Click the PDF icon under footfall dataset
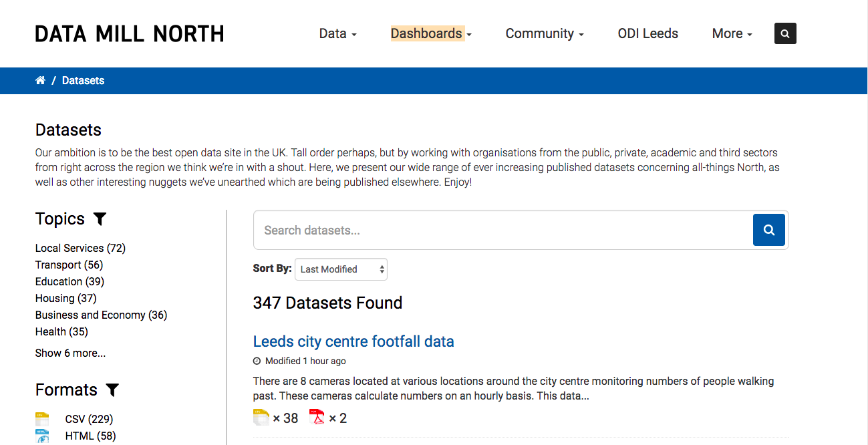868x445 pixels. point(317,418)
